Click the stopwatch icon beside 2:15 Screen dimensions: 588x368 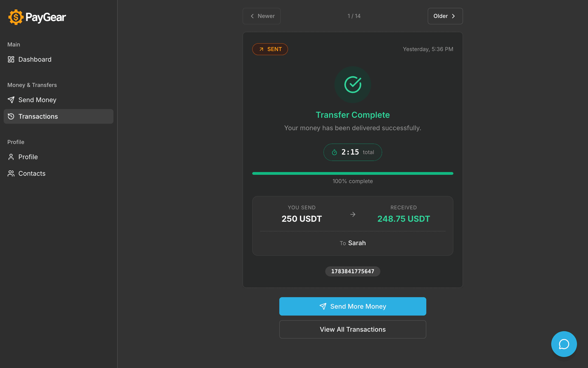[334, 152]
